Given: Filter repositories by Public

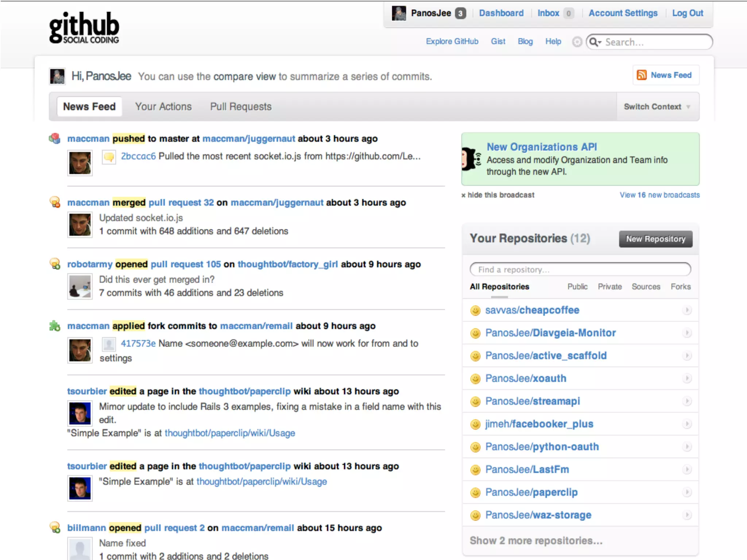Looking at the screenshot, I should coord(577,287).
